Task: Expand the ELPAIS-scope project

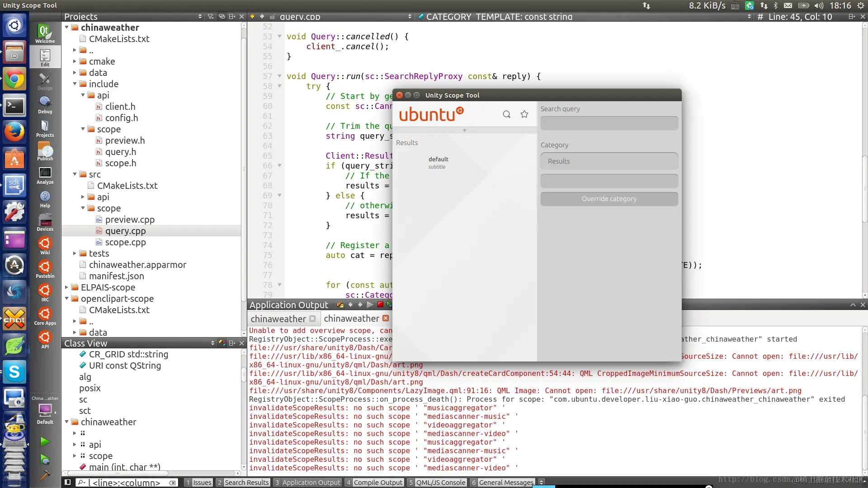Action: [66, 287]
